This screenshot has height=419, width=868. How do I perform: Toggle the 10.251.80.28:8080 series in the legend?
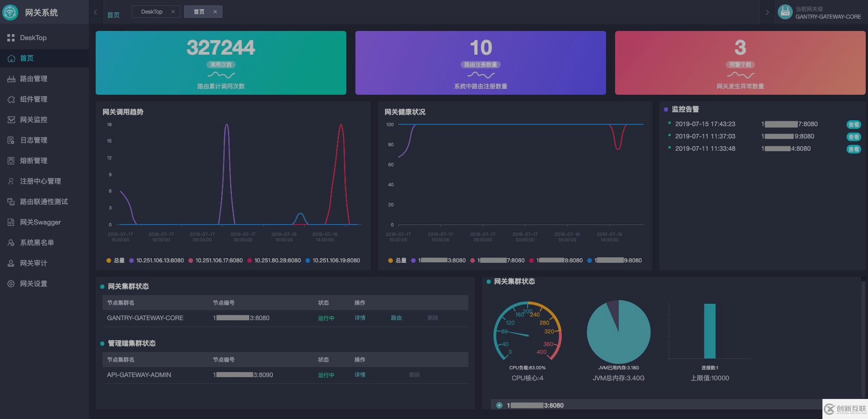274,261
